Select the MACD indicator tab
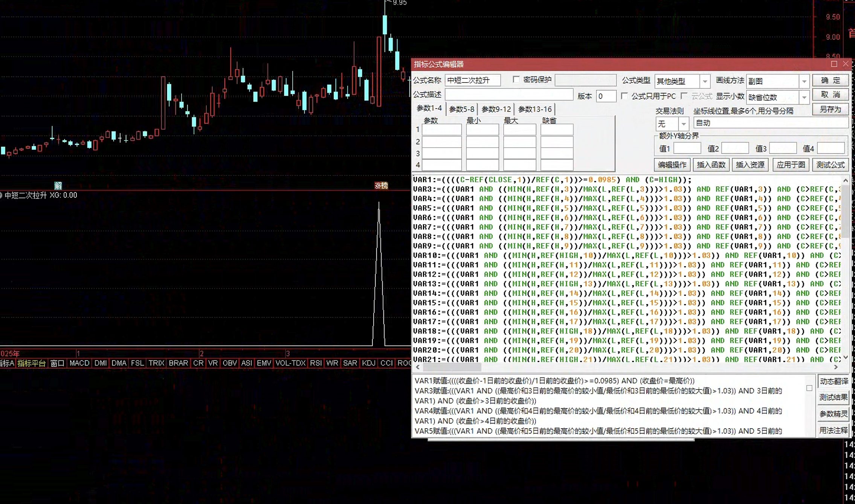This screenshot has height=504, width=855. 79,363
